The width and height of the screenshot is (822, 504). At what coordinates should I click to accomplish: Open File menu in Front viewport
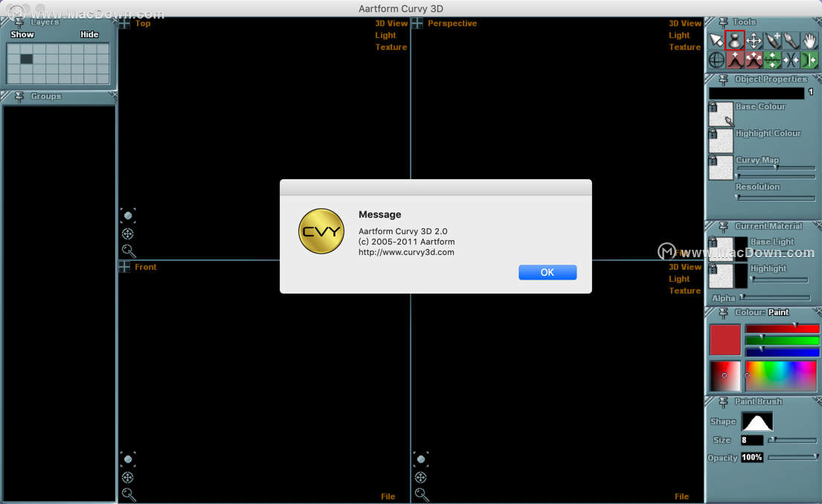click(388, 496)
